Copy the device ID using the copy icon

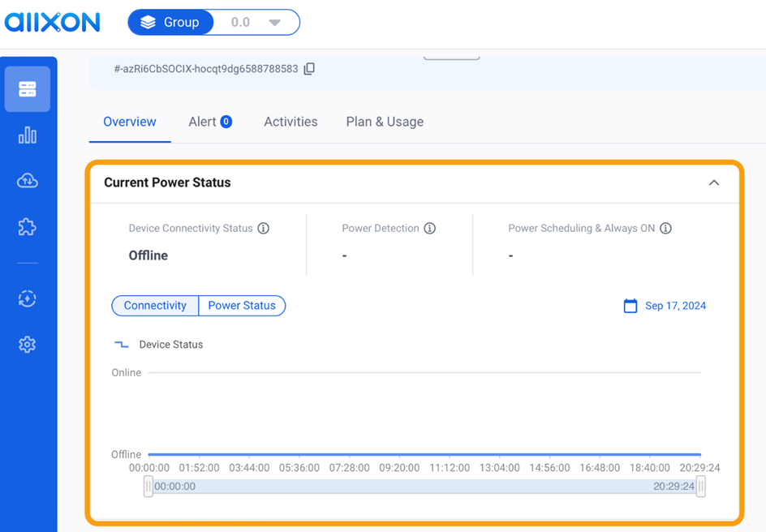(309, 69)
